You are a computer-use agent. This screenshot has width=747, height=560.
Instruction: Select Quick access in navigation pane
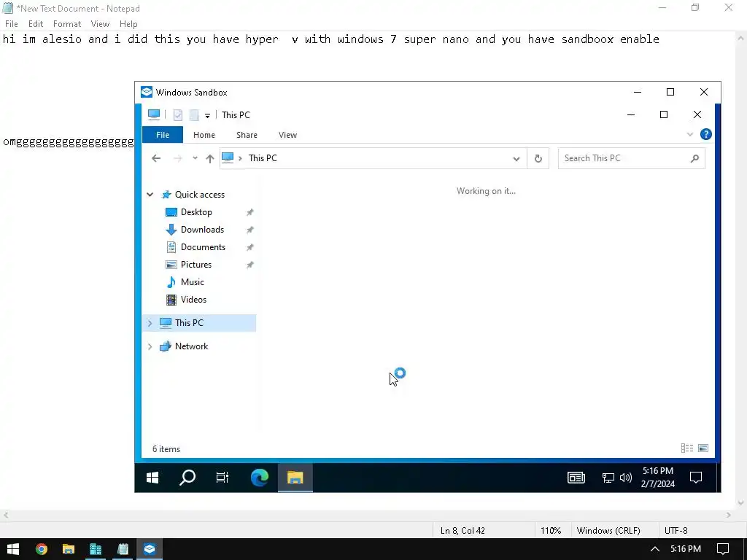(x=200, y=194)
